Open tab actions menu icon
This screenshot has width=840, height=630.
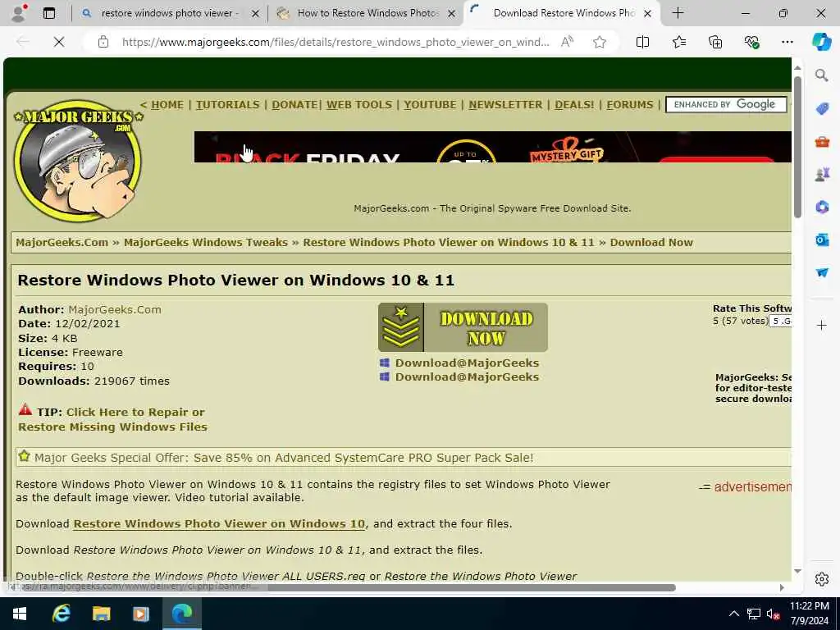pyautogui.click(x=48, y=13)
